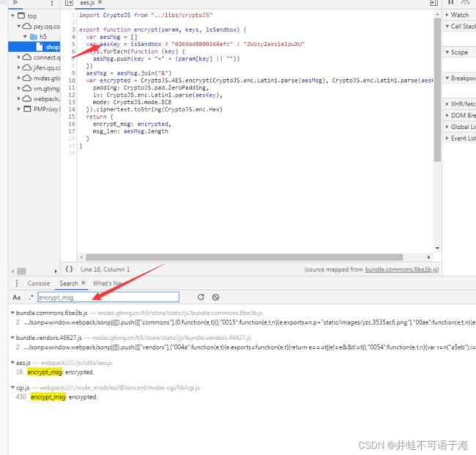Select the aes.js editor tab
The height and width of the screenshot is (455, 476).
87,3
